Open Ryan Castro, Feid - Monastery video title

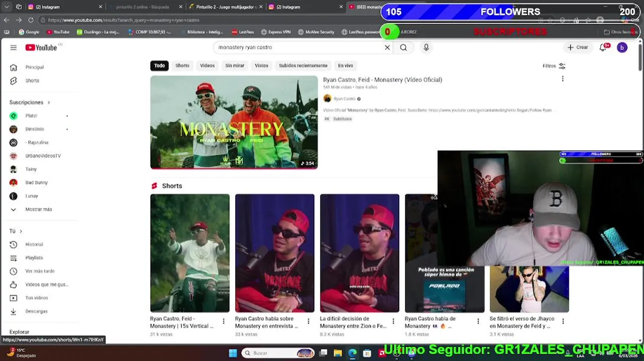pos(383,80)
